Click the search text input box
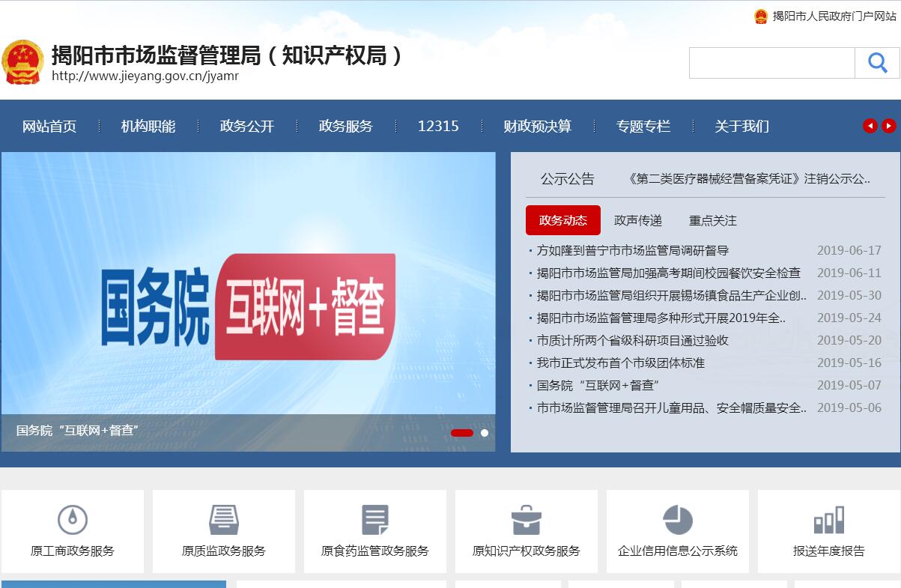The height and width of the screenshot is (588, 901). tap(771, 63)
